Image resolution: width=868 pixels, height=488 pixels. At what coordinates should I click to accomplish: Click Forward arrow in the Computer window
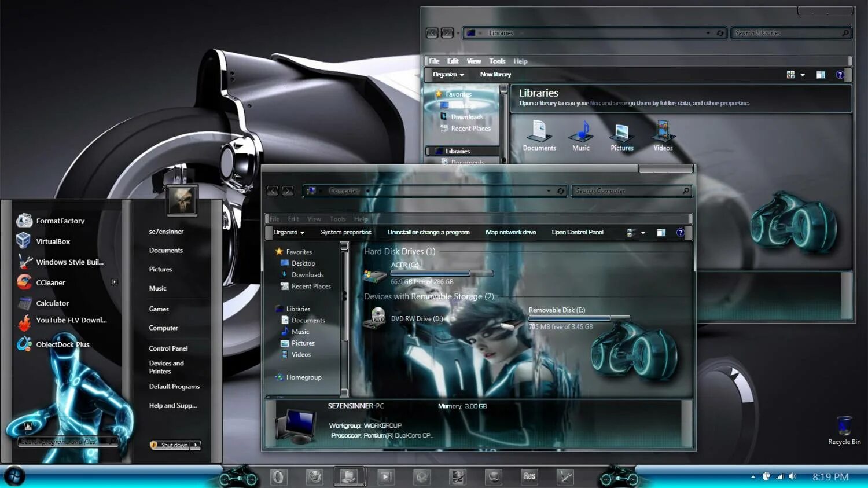tap(287, 190)
